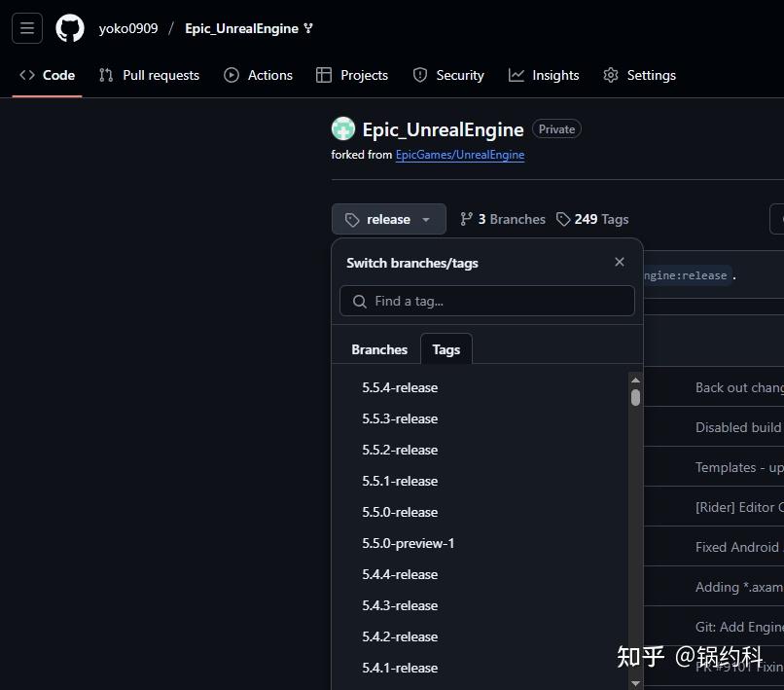Click the Settings gear icon
The width and height of the screenshot is (784, 690).
click(611, 75)
